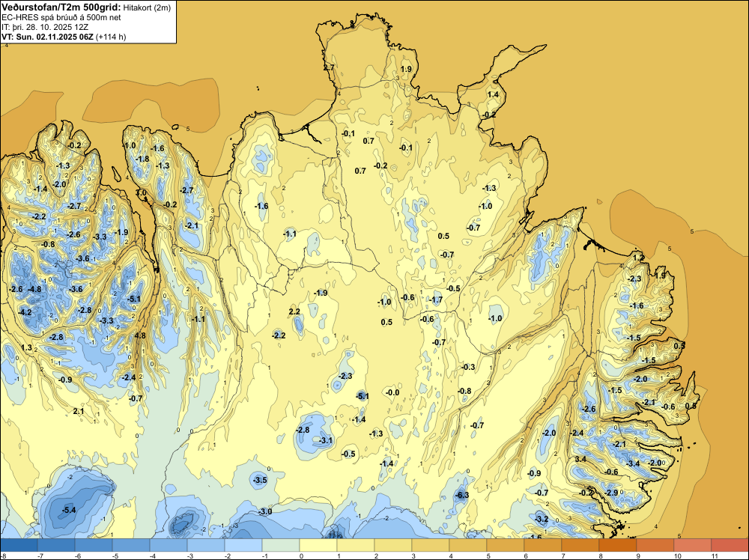
Task: Select the positive 2.2 temperature value
Action: coord(294,311)
